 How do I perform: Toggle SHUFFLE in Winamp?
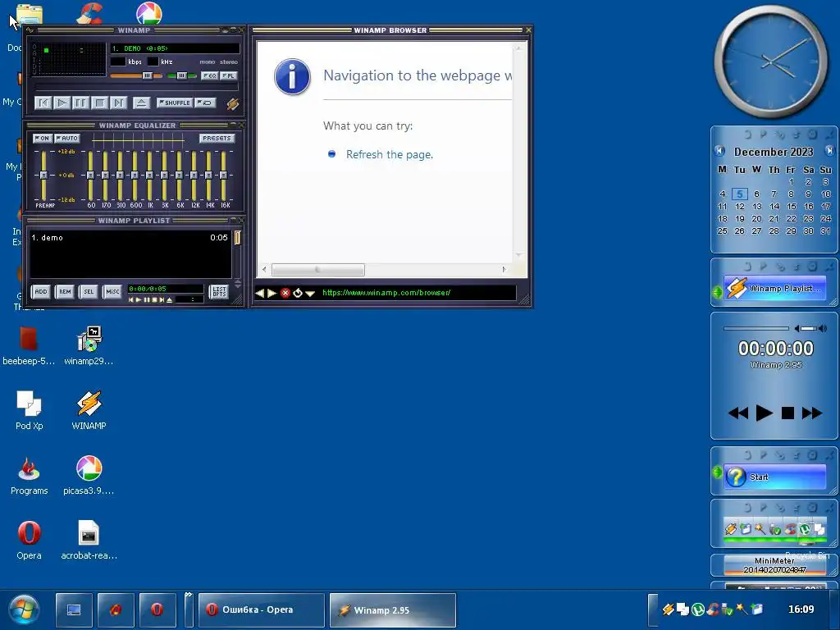tap(175, 103)
